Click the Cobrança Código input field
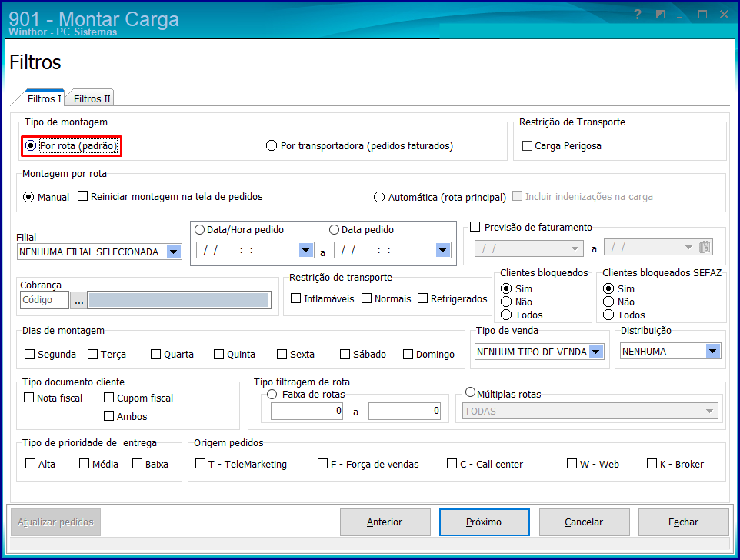The width and height of the screenshot is (740, 560). click(45, 300)
